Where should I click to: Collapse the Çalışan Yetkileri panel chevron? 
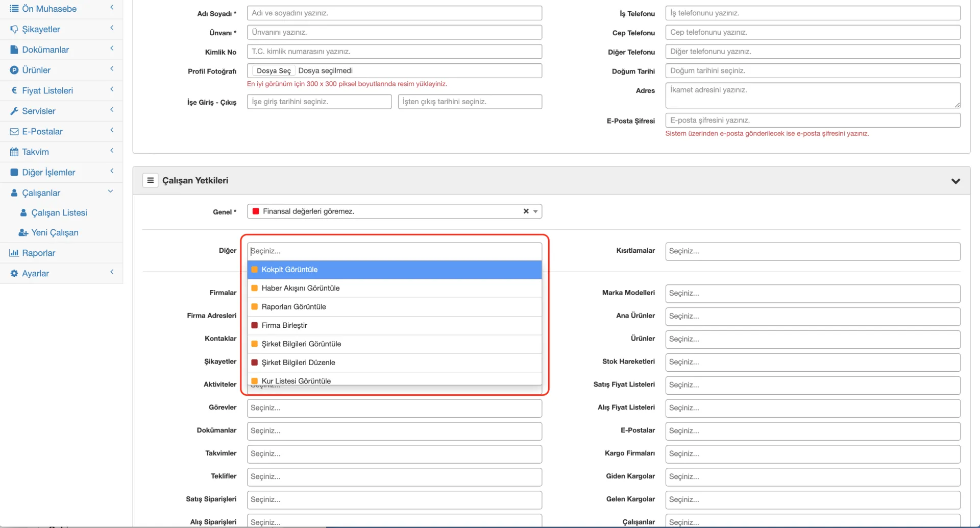click(x=955, y=181)
